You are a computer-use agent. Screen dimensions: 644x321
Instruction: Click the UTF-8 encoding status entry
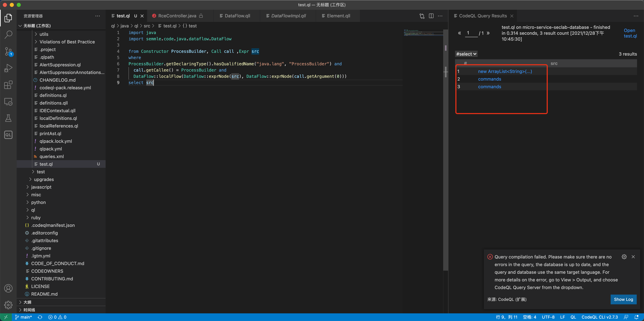[x=548, y=317]
